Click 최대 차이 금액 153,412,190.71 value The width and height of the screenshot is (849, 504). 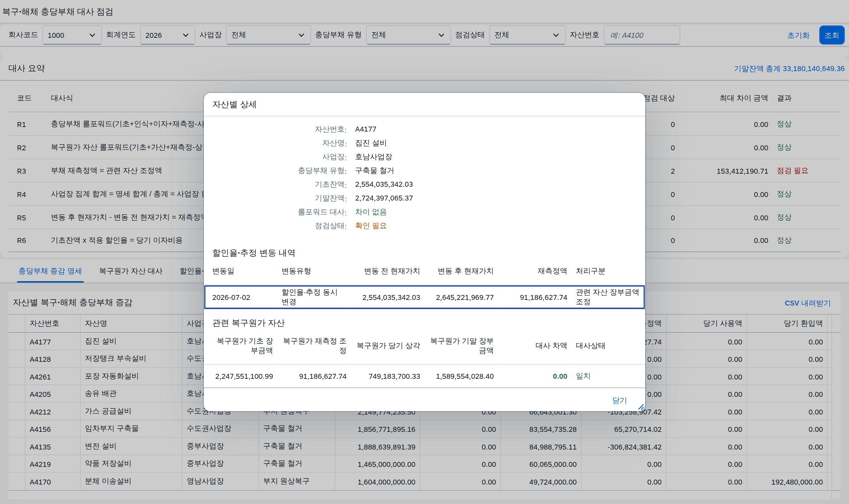[742, 171]
